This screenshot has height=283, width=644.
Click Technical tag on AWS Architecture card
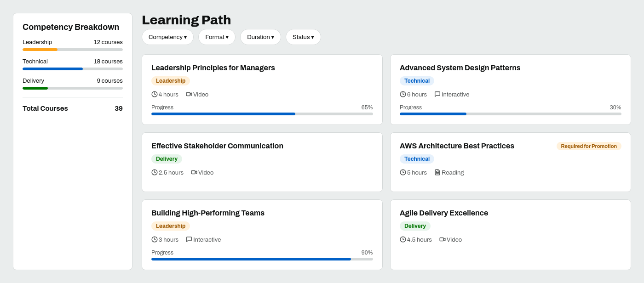point(417,159)
